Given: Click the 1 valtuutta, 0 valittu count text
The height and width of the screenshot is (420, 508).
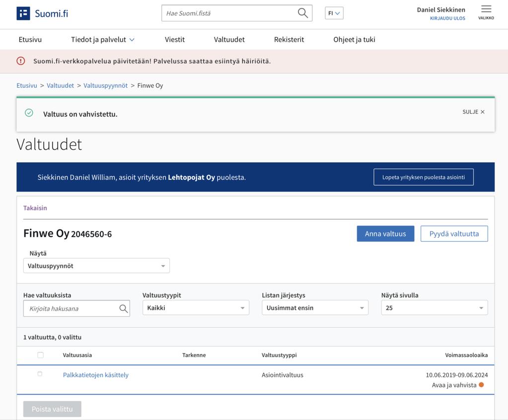Looking at the screenshot, I should pyautogui.click(x=52, y=337).
